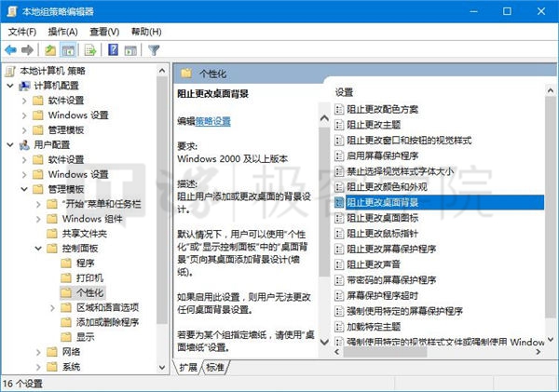Click the Forward arrow toolbar icon
Viewport: 559px width, 392px height.
[27, 50]
